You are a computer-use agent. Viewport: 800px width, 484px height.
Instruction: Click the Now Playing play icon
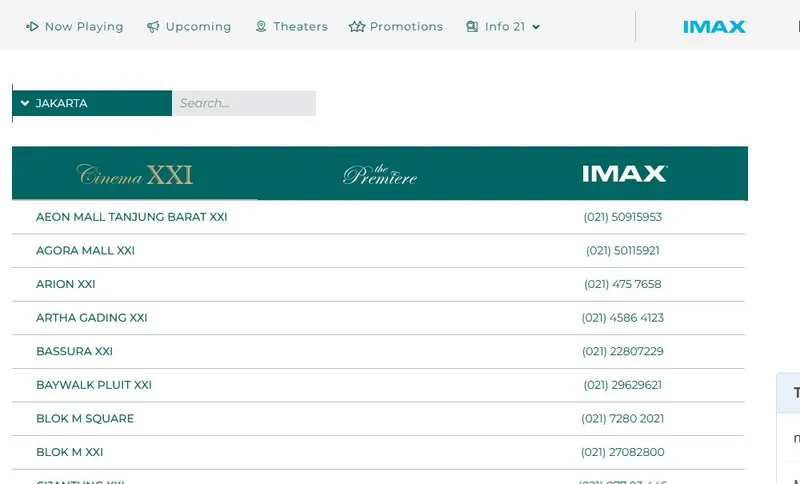click(x=32, y=27)
